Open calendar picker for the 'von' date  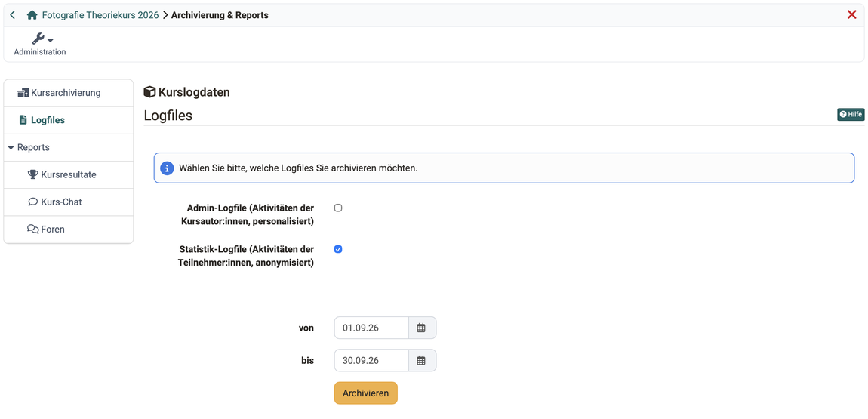[422, 328]
